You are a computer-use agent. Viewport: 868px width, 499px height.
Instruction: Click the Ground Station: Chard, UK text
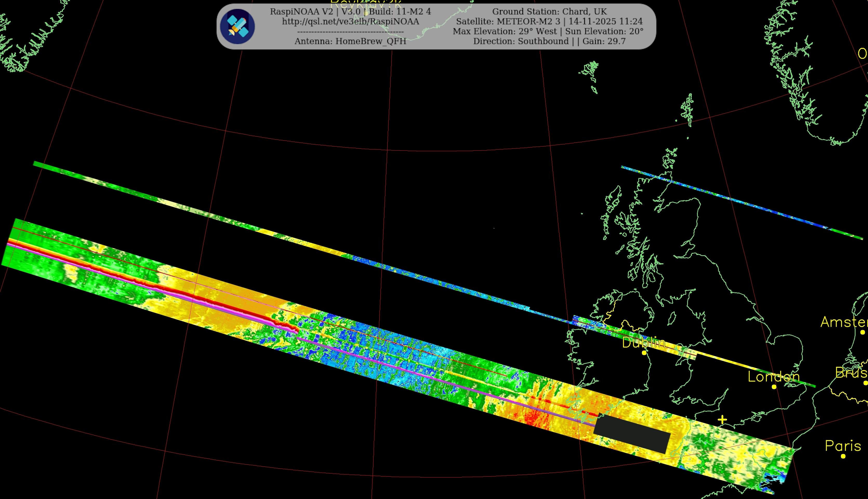[549, 12]
